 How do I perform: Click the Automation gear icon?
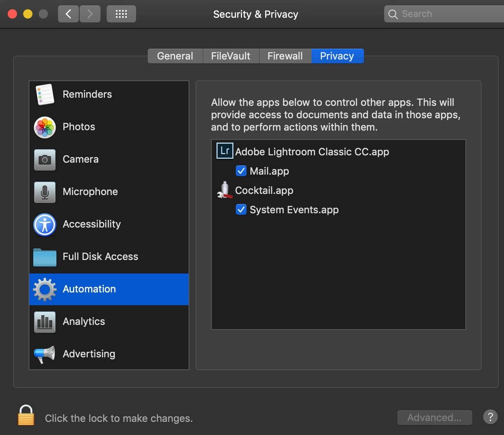pos(45,289)
